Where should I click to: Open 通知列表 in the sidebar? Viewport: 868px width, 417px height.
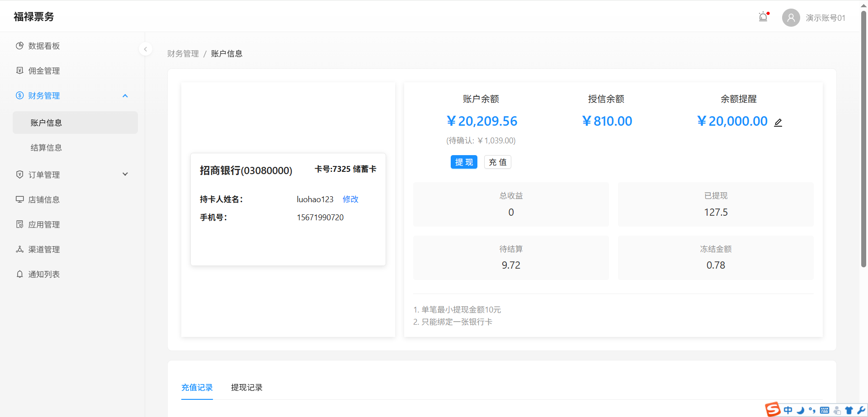coord(44,274)
